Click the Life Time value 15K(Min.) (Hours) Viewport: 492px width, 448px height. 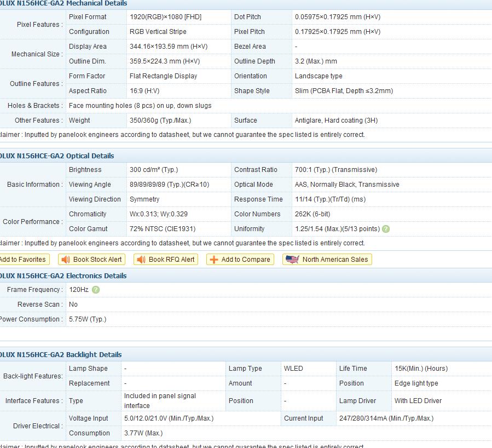point(421,369)
